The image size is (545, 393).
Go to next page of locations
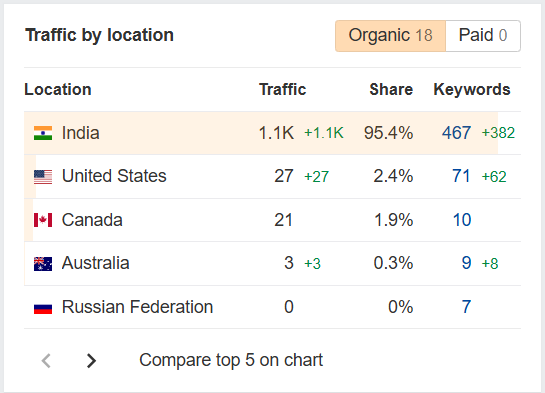(x=91, y=360)
